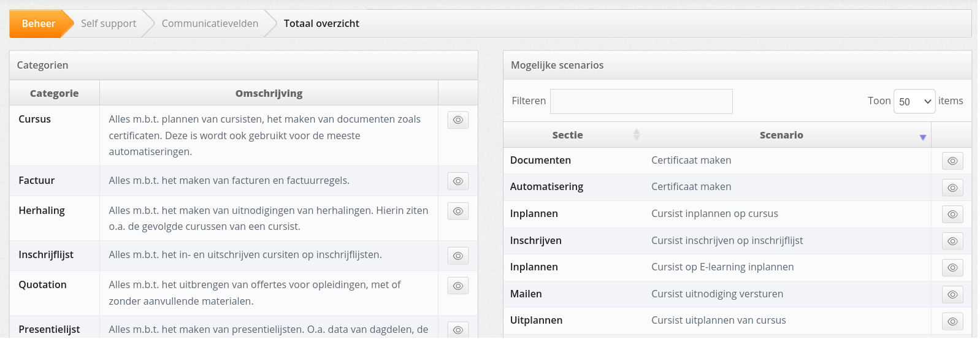The width and height of the screenshot is (980, 339).
Task: Select the Quotation category name
Action: [x=42, y=284]
